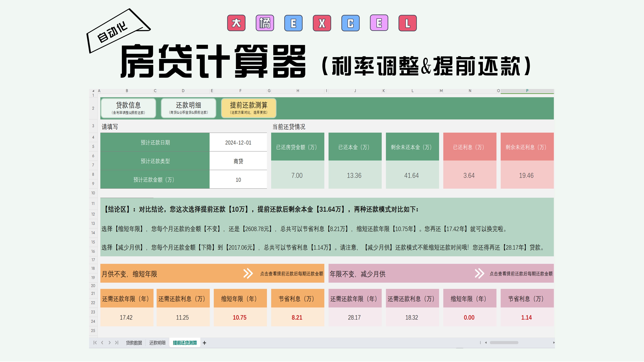Click the blue E letter tile
This screenshot has width=644, height=362.
(293, 23)
